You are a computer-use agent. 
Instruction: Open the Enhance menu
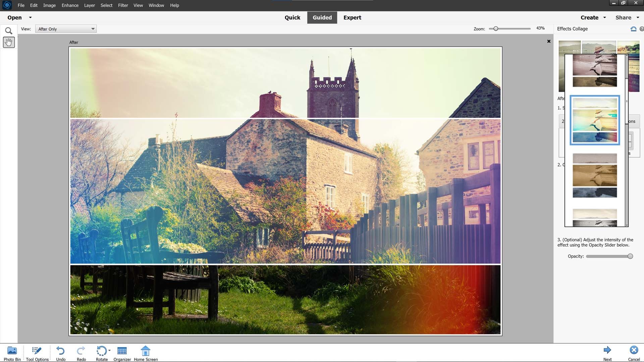pos(70,5)
